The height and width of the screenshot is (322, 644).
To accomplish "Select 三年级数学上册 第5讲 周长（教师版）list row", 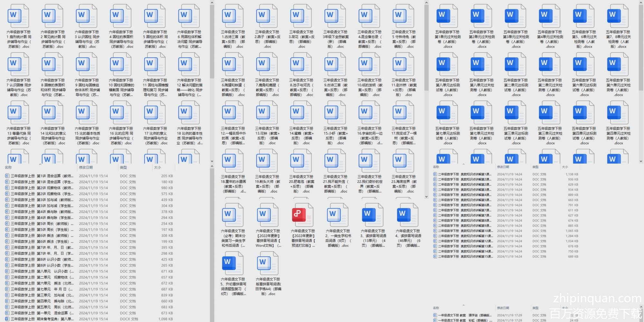I will click(x=42, y=224).
